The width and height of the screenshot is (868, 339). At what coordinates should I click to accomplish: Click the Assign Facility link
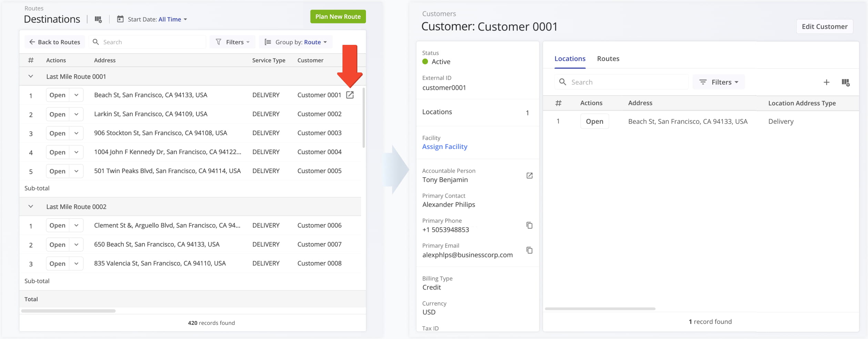point(445,147)
